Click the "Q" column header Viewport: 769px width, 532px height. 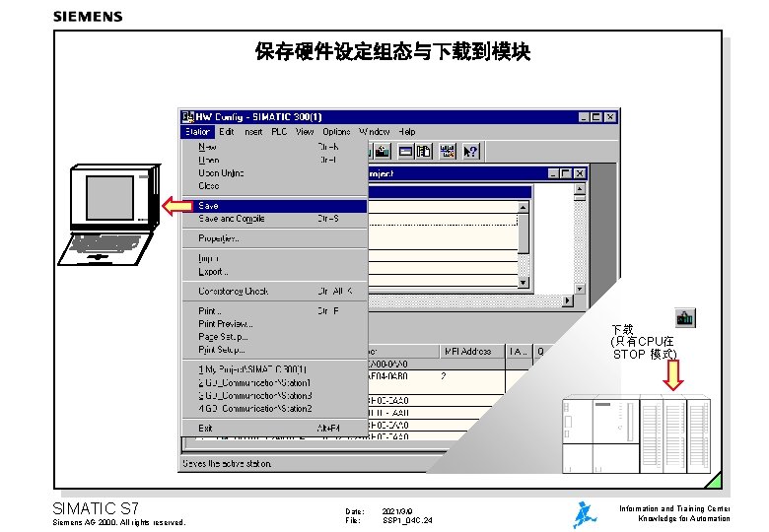coord(540,352)
